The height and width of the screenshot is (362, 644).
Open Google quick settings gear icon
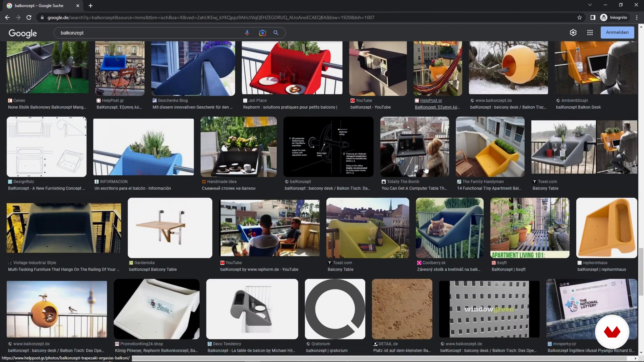point(573,33)
